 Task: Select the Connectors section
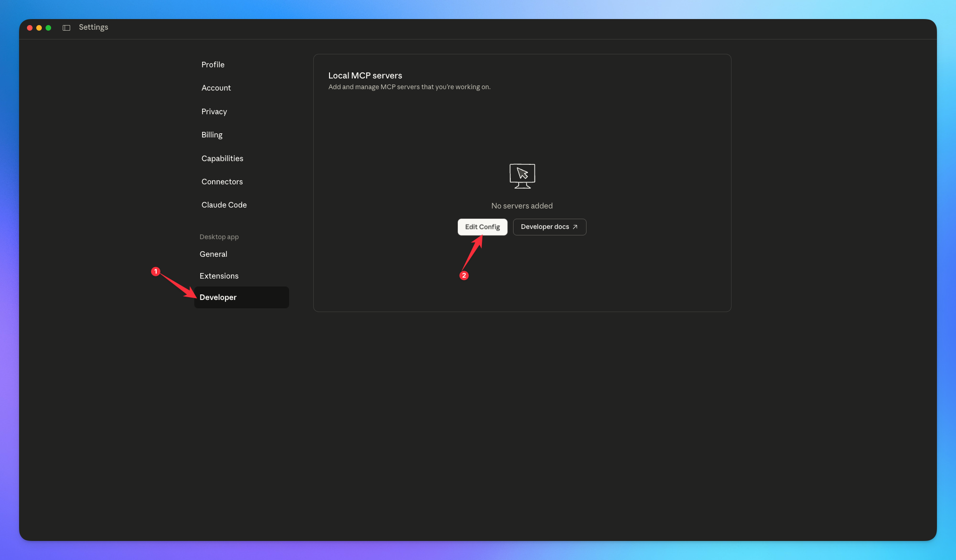pos(222,182)
